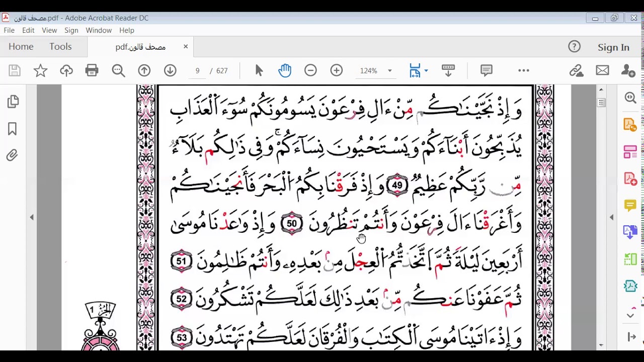Screen dimensions: 644x362
Task: Open the File menu
Action: coord(9,30)
